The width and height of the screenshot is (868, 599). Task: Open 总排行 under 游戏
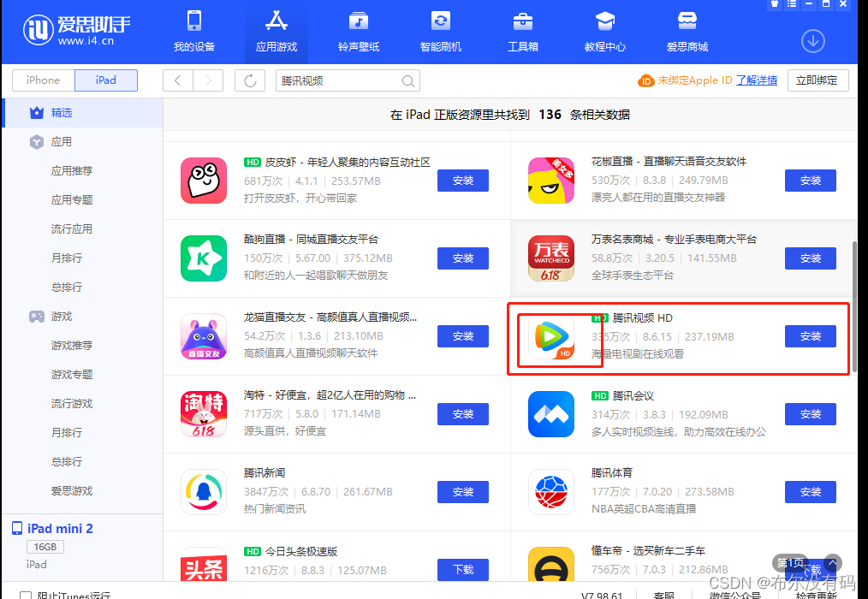click(x=67, y=462)
